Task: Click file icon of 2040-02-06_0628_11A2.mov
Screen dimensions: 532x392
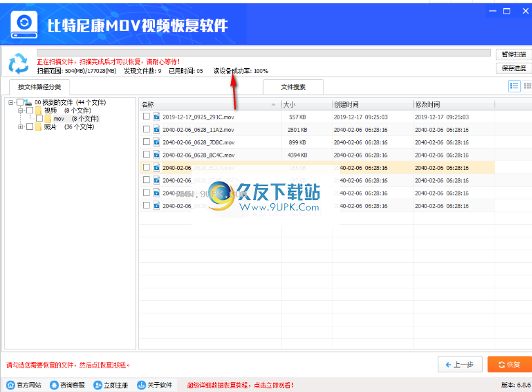Action: click(156, 130)
